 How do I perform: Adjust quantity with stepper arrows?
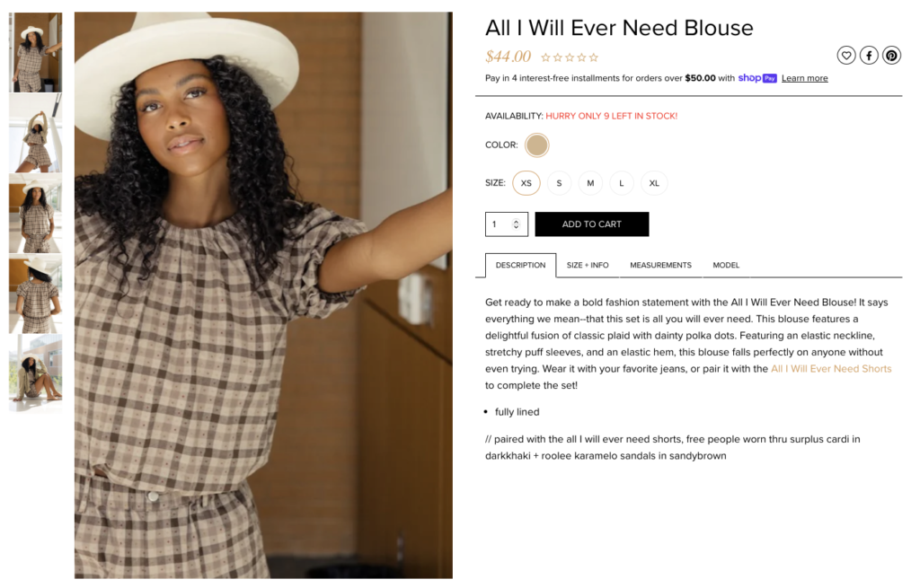516,224
